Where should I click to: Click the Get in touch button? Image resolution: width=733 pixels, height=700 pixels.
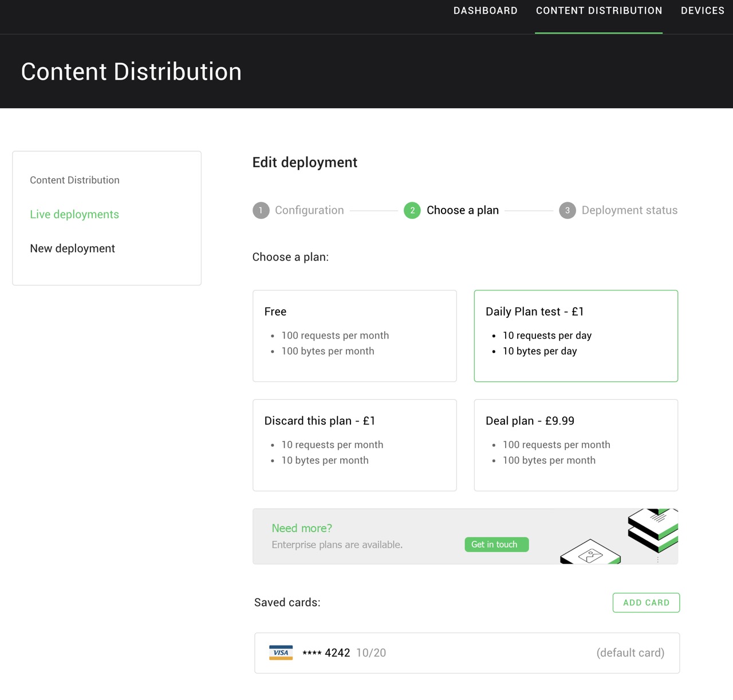click(x=496, y=544)
